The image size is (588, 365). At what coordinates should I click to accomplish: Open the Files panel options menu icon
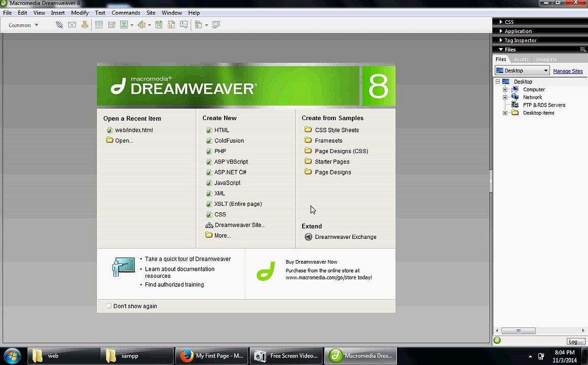pyautogui.click(x=582, y=49)
